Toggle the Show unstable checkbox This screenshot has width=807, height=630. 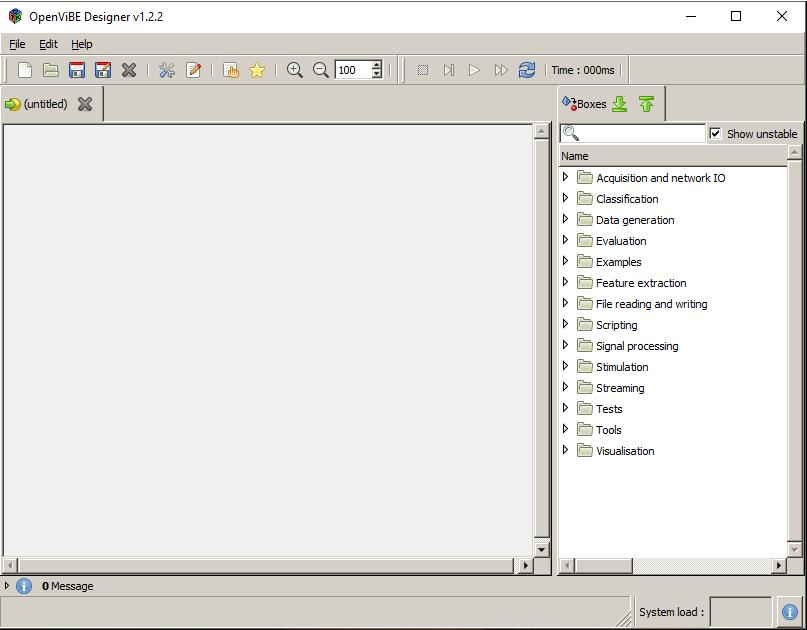(x=715, y=133)
